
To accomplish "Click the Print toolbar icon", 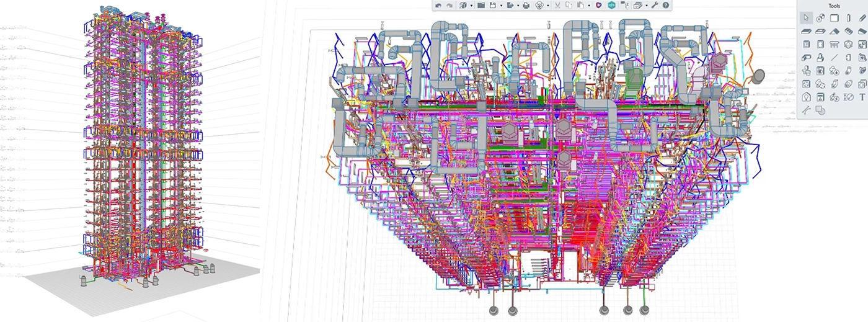I will (x=526, y=6).
